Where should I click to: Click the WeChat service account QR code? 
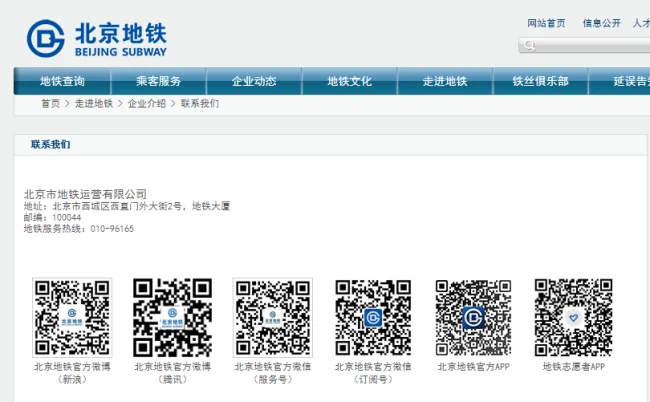click(272, 317)
